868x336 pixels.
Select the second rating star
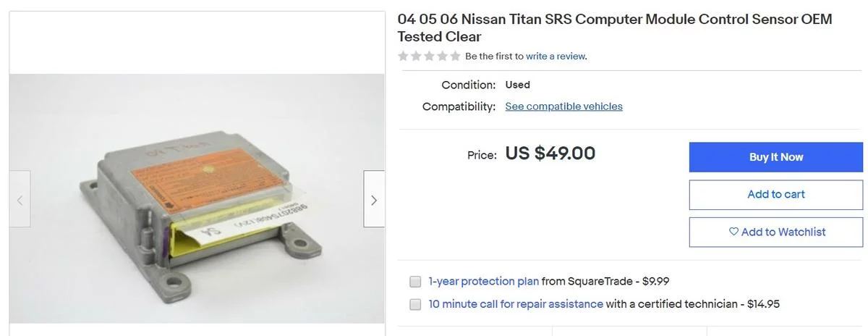(416, 56)
